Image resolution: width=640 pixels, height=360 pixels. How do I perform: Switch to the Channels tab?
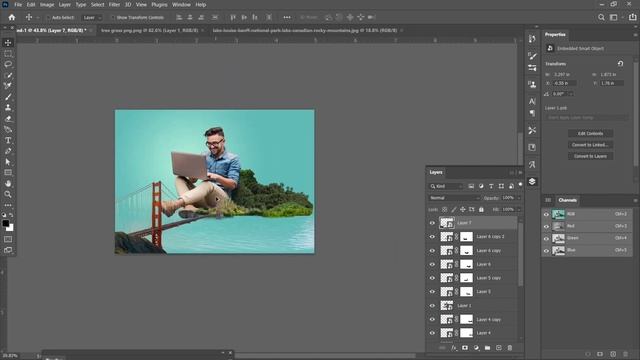pos(567,200)
